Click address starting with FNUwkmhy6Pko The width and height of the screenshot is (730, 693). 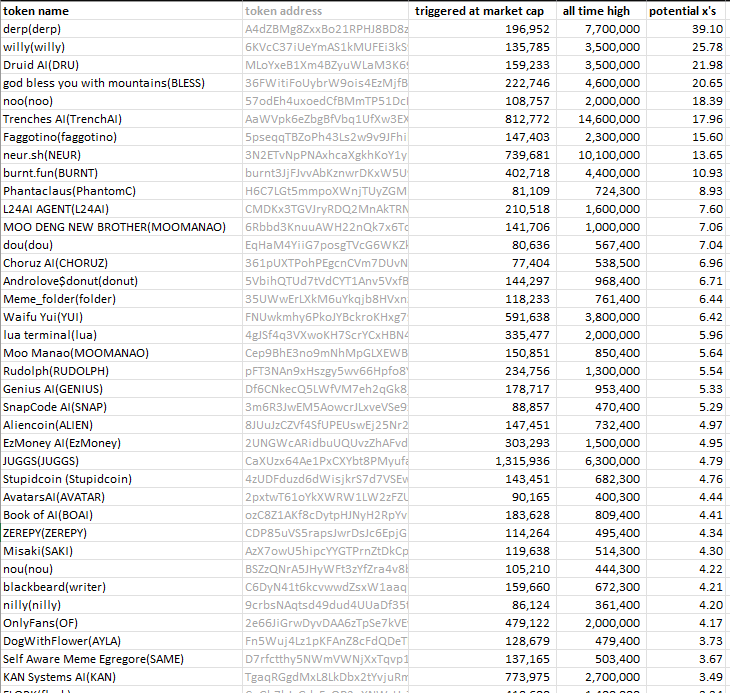(x=325, y=317)
